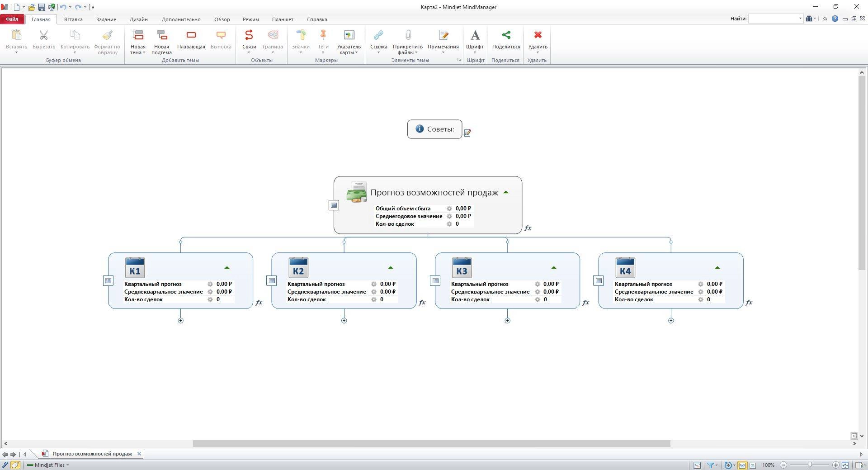
Task: Open the Файл menu
Action: click(12, 19)
